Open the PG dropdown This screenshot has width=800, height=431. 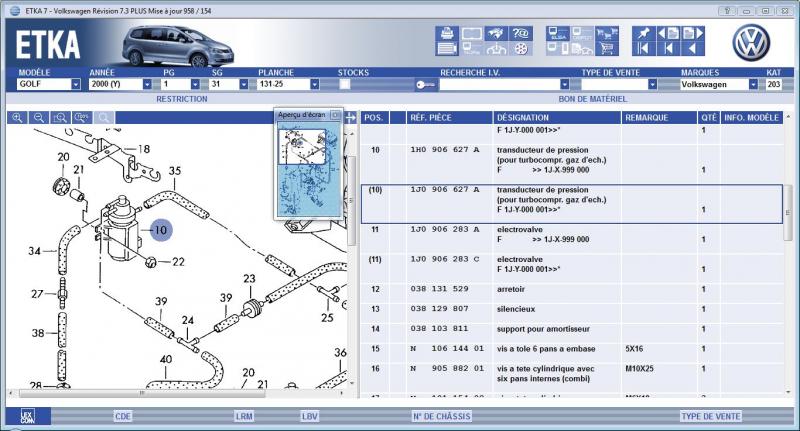pos(195,85)
